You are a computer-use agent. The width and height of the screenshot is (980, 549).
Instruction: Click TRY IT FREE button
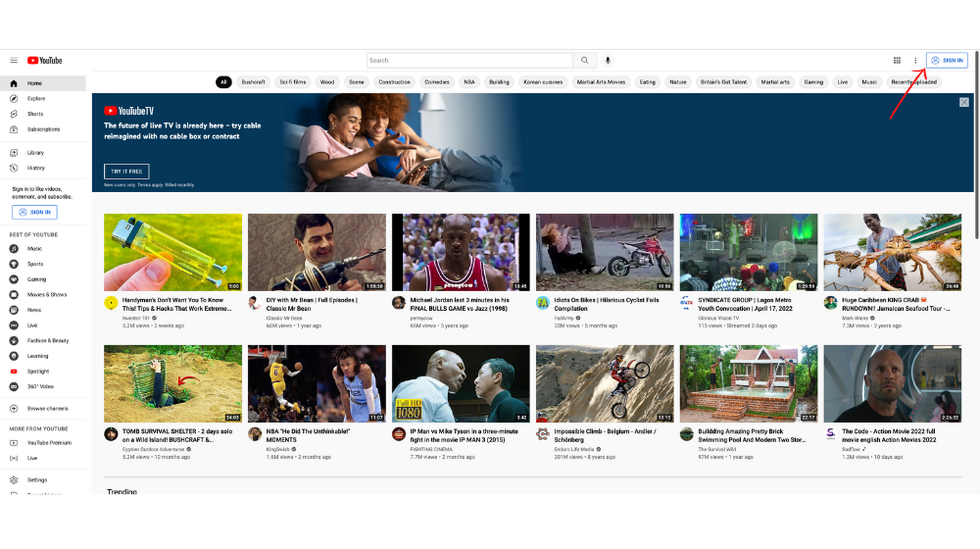(126, 172)
